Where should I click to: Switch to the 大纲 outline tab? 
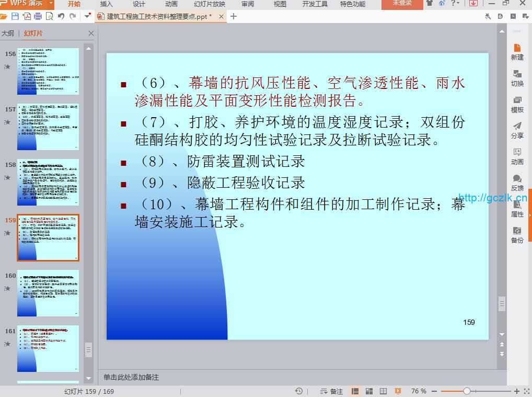tap(8, 33)
